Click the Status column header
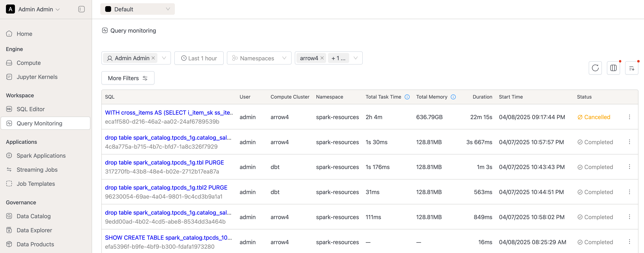Screen dimensions: 644x253 point(584,97)
